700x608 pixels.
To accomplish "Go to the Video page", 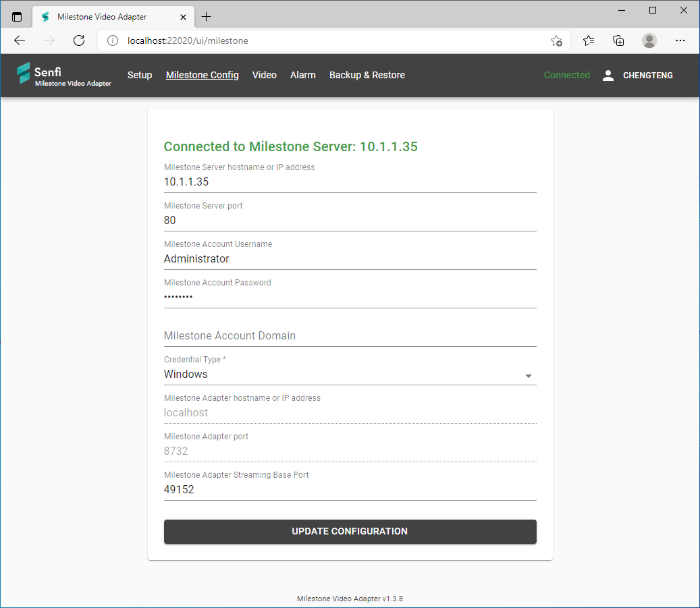I will (x=265, y=75).
